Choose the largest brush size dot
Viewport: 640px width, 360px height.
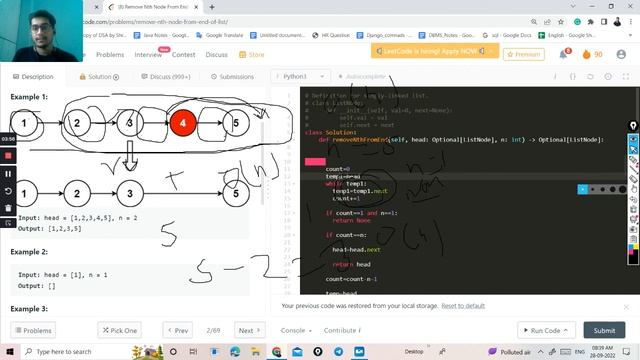622,189
